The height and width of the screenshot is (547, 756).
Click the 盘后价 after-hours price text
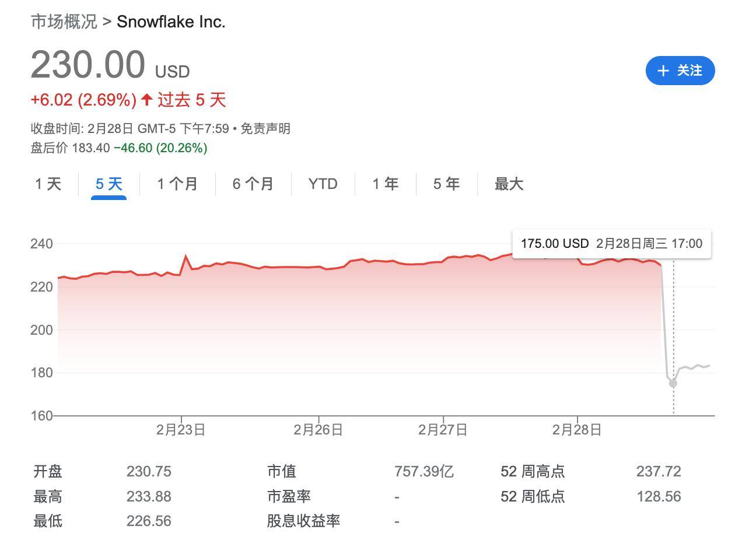[x=50, y=149]
